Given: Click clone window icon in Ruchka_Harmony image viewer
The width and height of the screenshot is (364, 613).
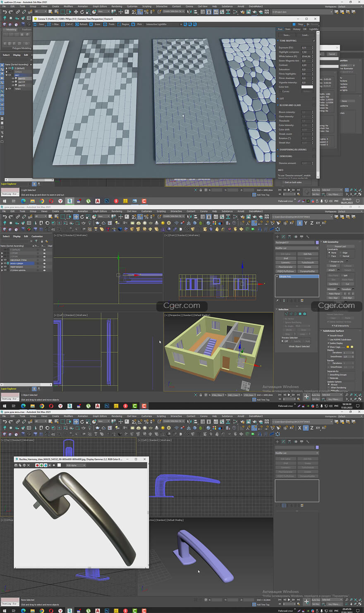Looking at the screenshot, I should (20, 465).
